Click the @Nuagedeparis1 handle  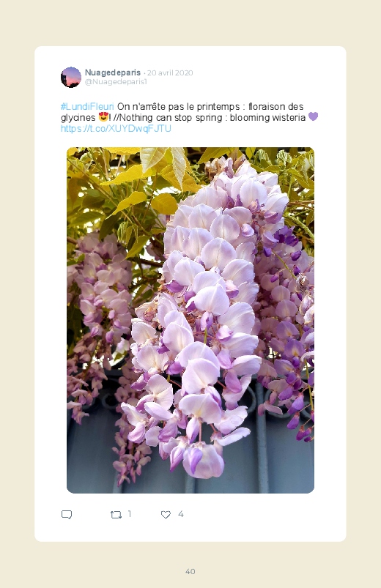[116, 82]
